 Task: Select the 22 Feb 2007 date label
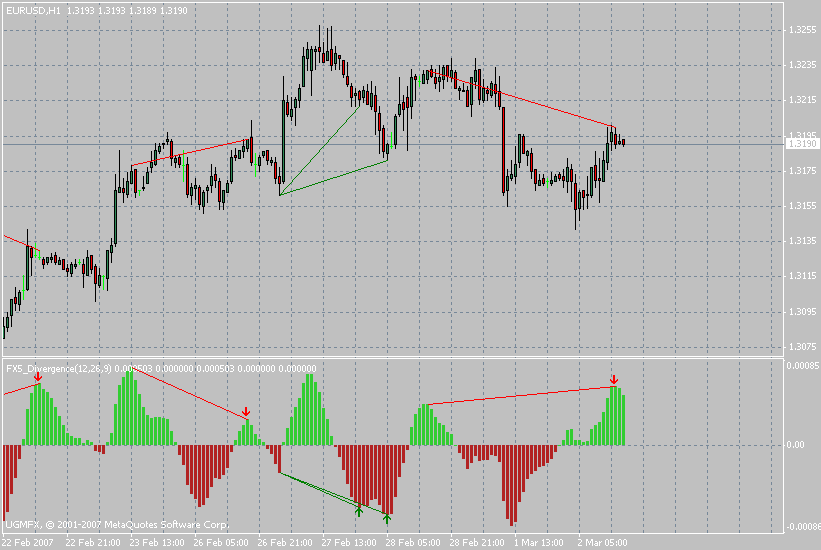tap(28, 541)
